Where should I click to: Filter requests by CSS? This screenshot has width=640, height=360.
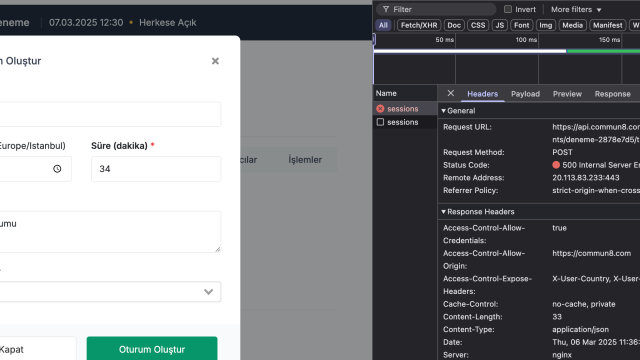point(478,25)
